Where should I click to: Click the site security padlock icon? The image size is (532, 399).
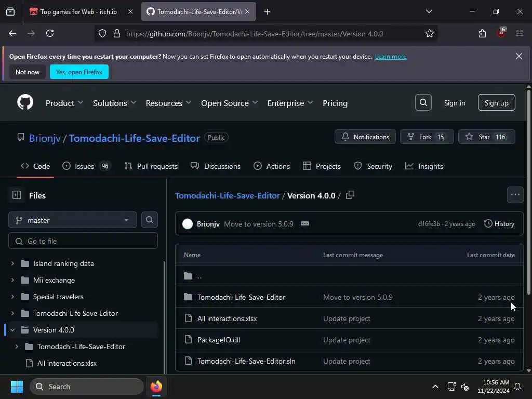click(x=117, y=34)
